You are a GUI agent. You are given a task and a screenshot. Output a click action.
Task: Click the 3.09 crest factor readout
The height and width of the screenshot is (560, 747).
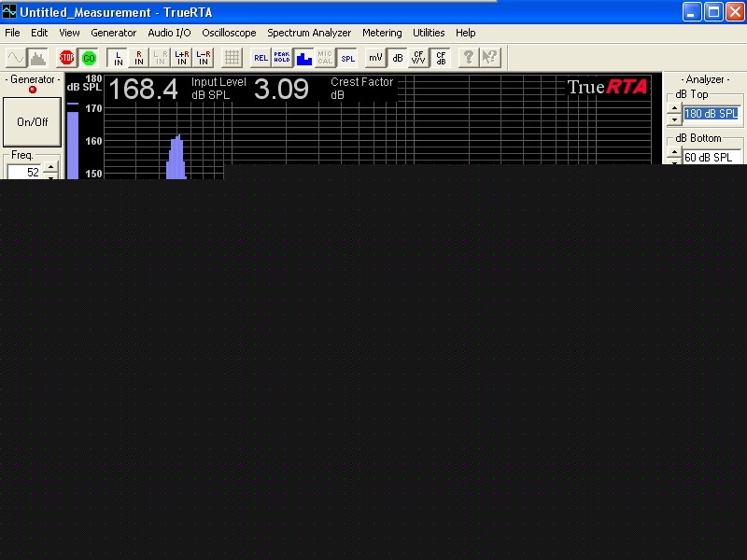(x=281, y=89)
